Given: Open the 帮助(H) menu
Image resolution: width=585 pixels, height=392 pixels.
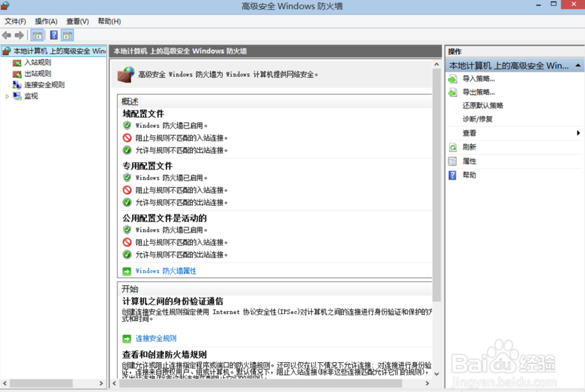Looking at the screenshot, I should [x=109, y=21].
